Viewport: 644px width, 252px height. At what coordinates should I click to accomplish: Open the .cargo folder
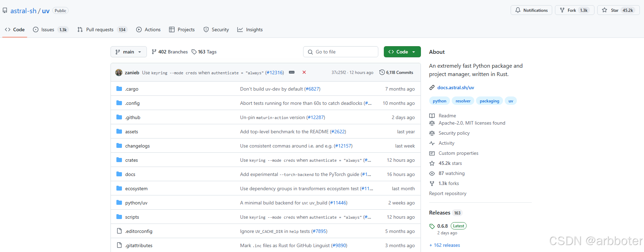click(x=132, y=89)
